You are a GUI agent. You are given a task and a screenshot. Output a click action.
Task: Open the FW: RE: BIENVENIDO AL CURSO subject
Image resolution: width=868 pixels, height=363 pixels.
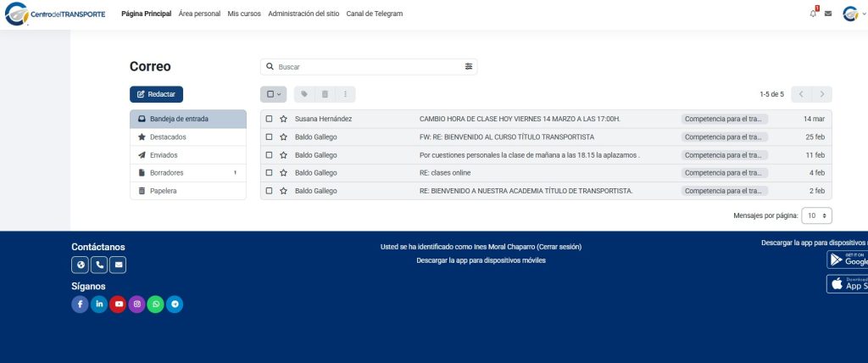coord(507,137)
